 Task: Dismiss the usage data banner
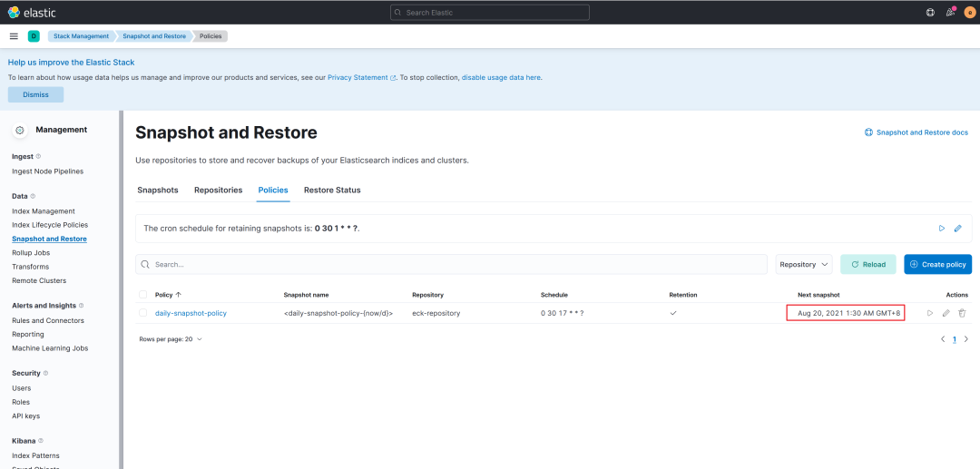tap(35, 94)
